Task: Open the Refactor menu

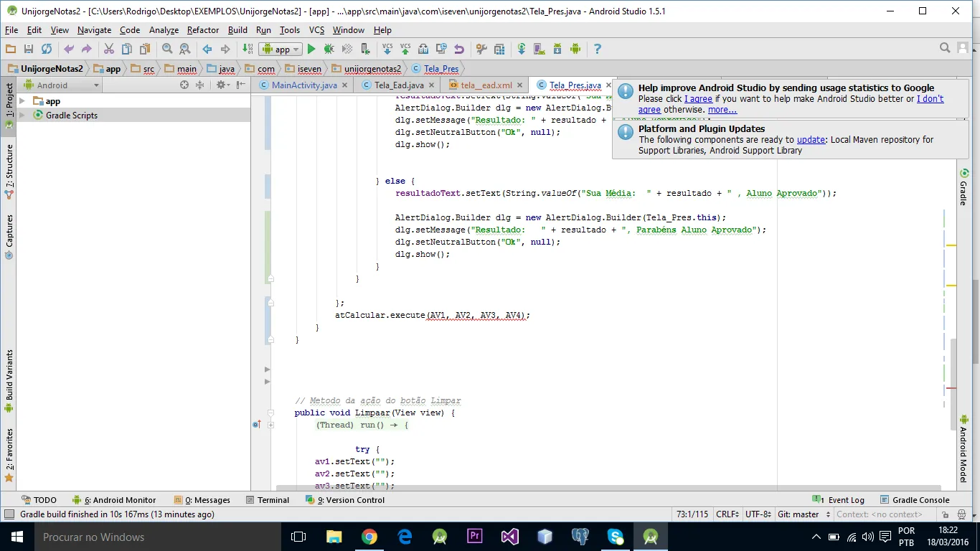Action: (x=203, y=30)
